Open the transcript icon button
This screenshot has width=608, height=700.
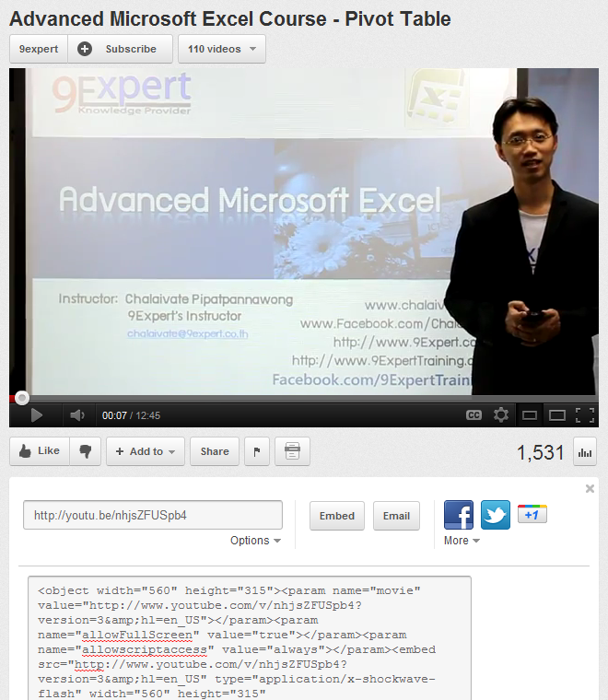click(292, 451)
